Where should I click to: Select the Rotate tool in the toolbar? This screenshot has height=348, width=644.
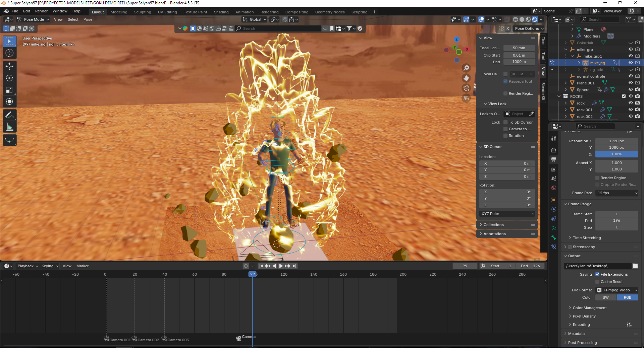pos(9,78)
